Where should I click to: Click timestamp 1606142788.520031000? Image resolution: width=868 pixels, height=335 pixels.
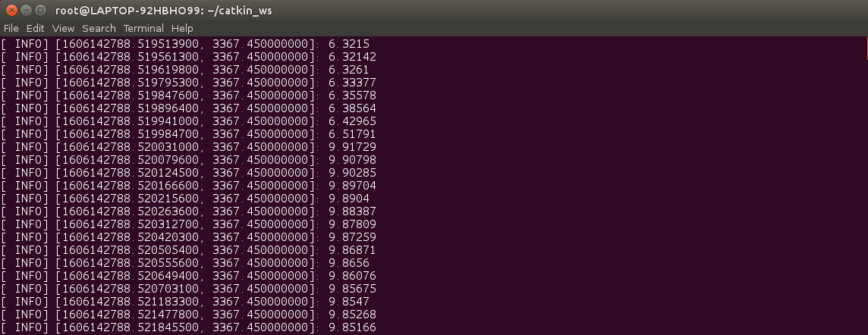tap(132, 147)
